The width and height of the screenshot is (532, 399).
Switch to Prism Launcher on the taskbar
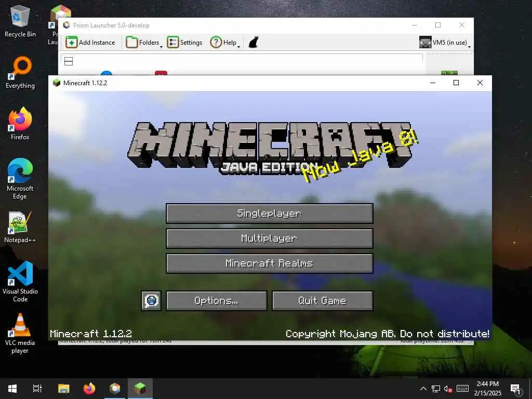[115, 389]
